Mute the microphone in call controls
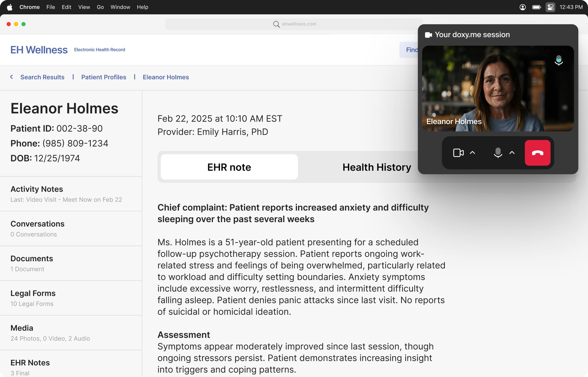The width and height of the screenshot is (588, 377). click(x=498, y=153)
